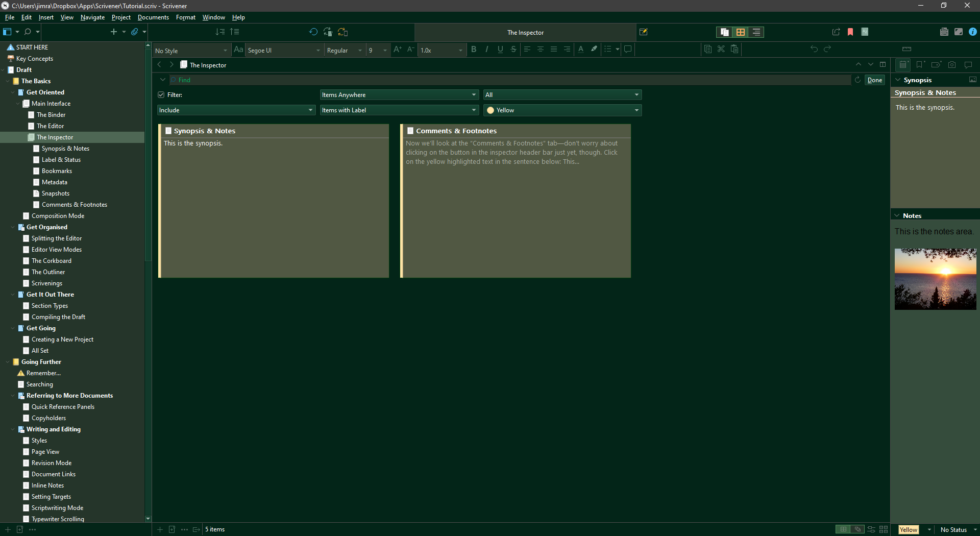Increase font size with A+ icon

pos(398,49)
